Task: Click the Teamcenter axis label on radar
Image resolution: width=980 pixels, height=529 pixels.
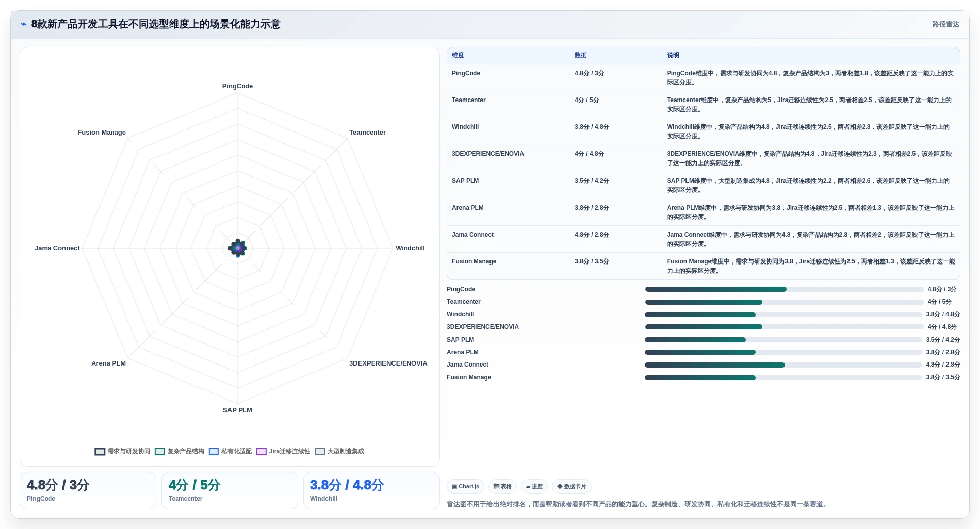Action: coord(368,133)
